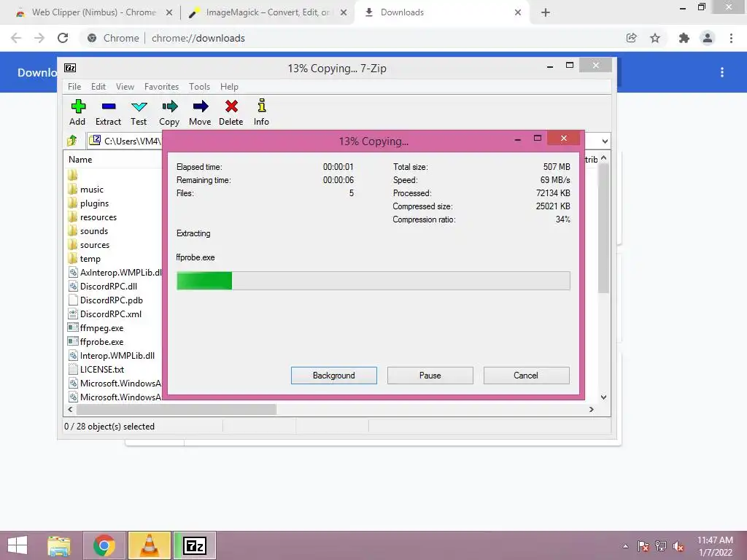
Task: Close the ImageMagick tab
Action: tap(343, 13)
